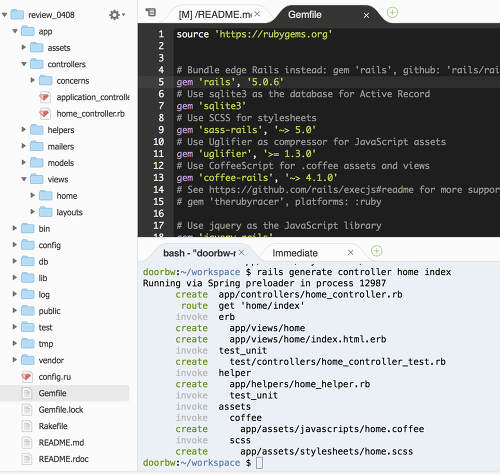Image resolution: width=500 pixels, height=474 pixels.
Task: Expand the assets folder arrow
Action: point(24,47)
